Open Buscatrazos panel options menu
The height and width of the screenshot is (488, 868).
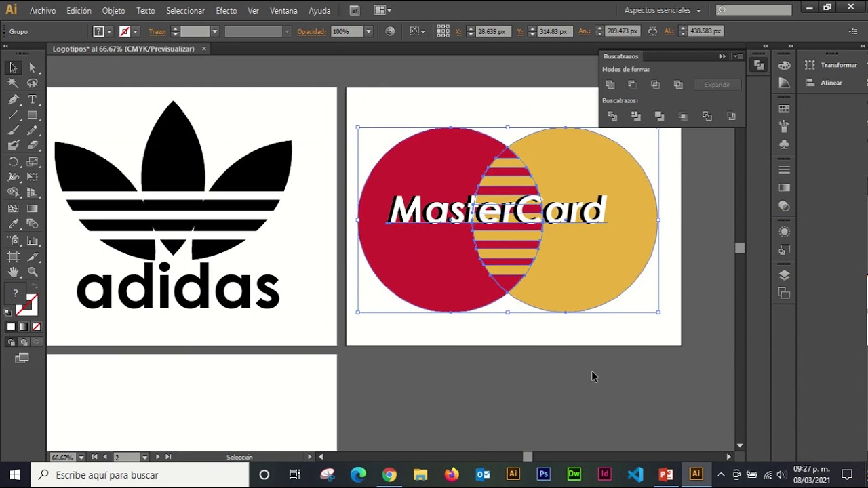pos(739,56)
